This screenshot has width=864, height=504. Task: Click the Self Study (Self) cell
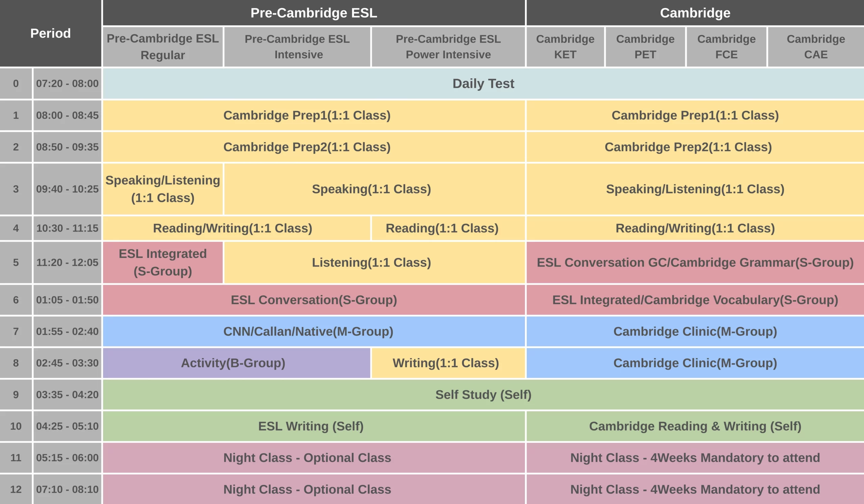click(483, 395)
